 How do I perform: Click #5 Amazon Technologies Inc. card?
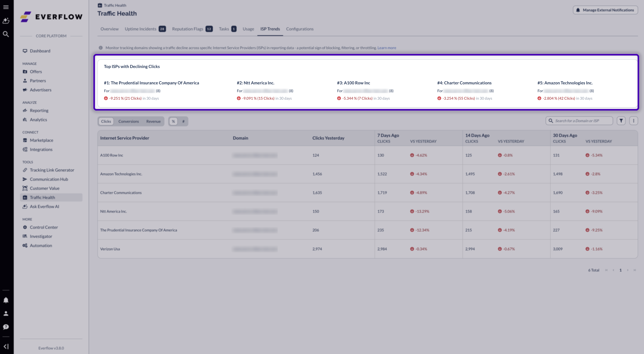[x=566, y=90]
